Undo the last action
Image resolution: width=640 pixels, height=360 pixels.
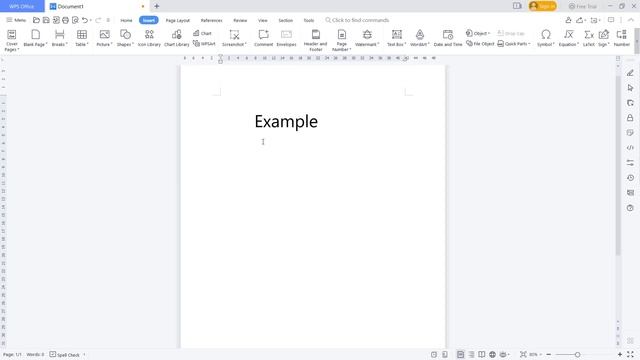pyautogui.click(x=84, y=20)
